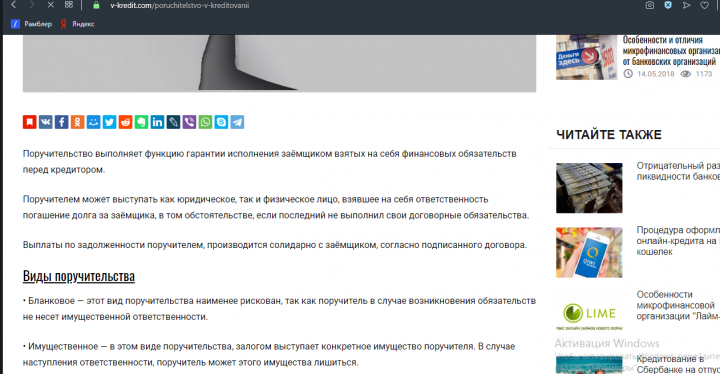The image size is (720, 374).
Task: Open the microfinance organizations article thumbnail
Action: (586, 57)
